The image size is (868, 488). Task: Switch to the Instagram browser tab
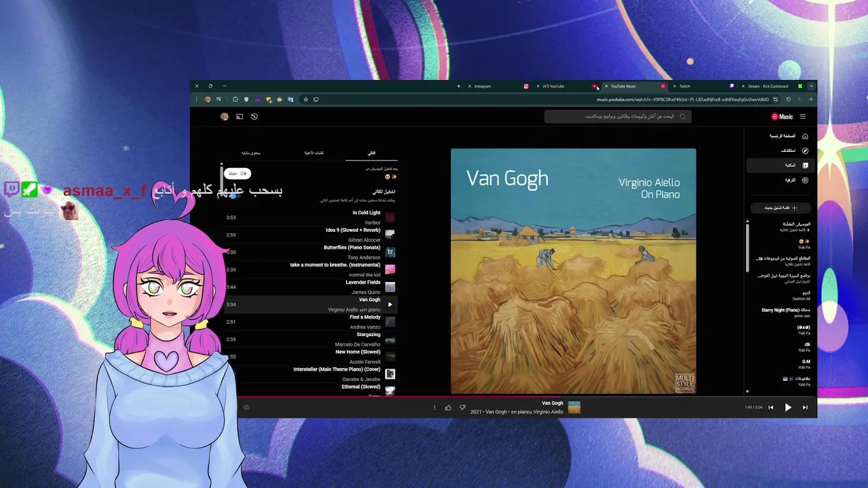coord(497,86)
